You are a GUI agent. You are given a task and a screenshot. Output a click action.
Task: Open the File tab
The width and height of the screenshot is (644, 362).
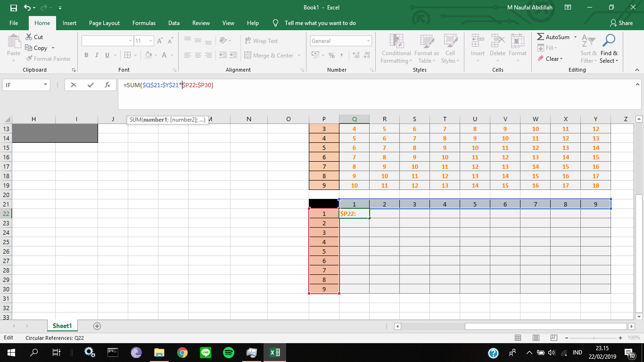(x=14, y=23)
